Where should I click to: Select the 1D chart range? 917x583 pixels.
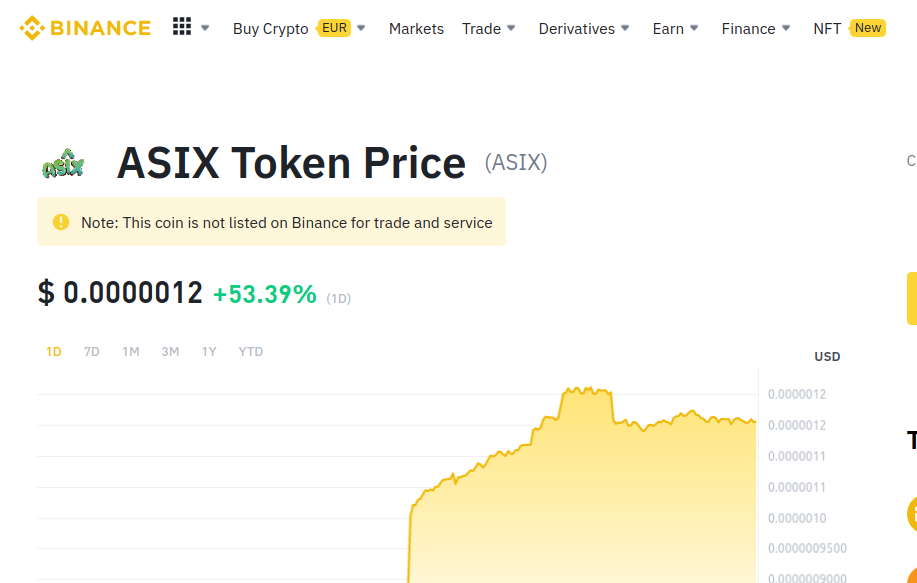[54, 351]
